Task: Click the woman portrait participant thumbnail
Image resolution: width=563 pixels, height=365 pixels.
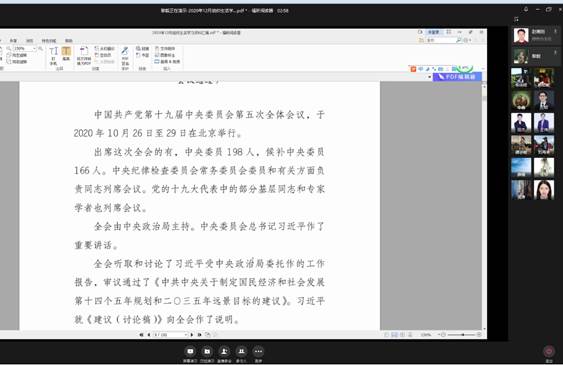Action: pos(544,189)
